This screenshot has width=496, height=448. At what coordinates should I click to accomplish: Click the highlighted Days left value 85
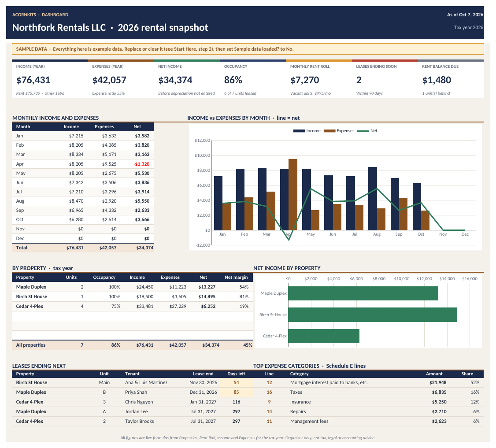click(x=236, y=392)
